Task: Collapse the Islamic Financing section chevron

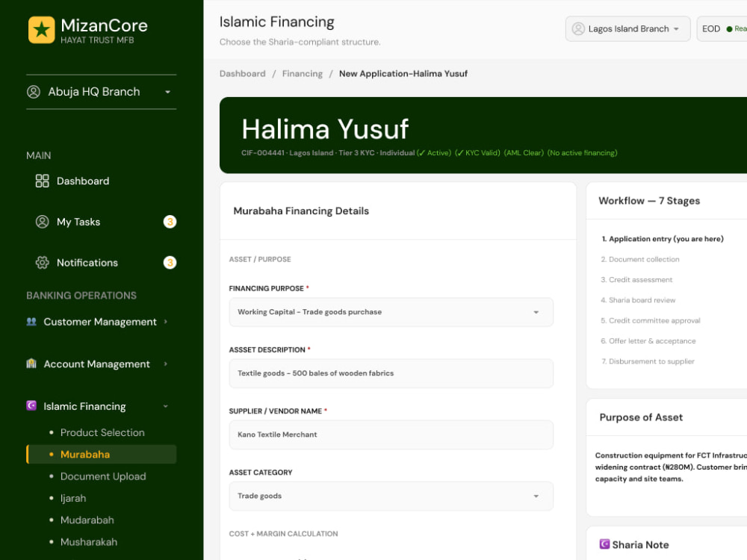Action: click(x=166, y=406)
